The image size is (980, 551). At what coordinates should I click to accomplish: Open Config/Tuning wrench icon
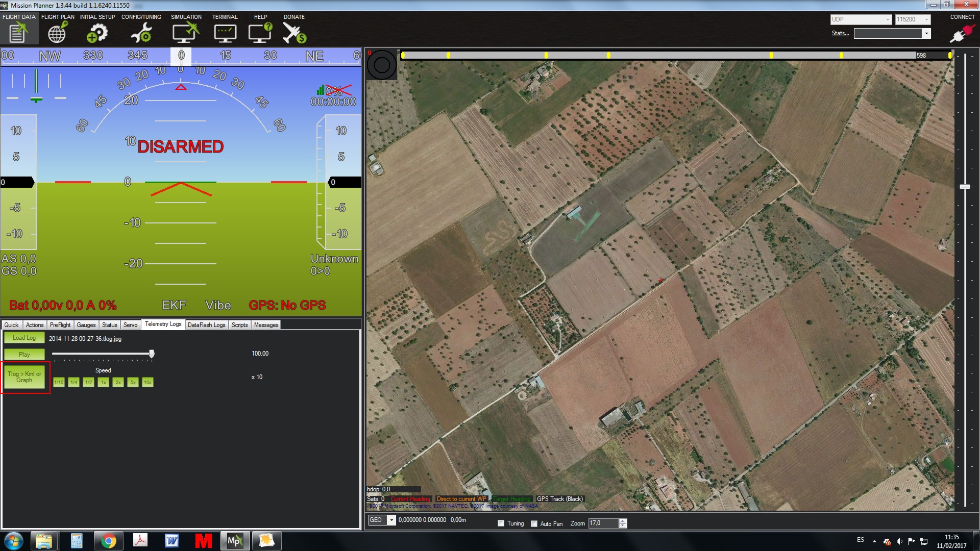pos(141,34)
